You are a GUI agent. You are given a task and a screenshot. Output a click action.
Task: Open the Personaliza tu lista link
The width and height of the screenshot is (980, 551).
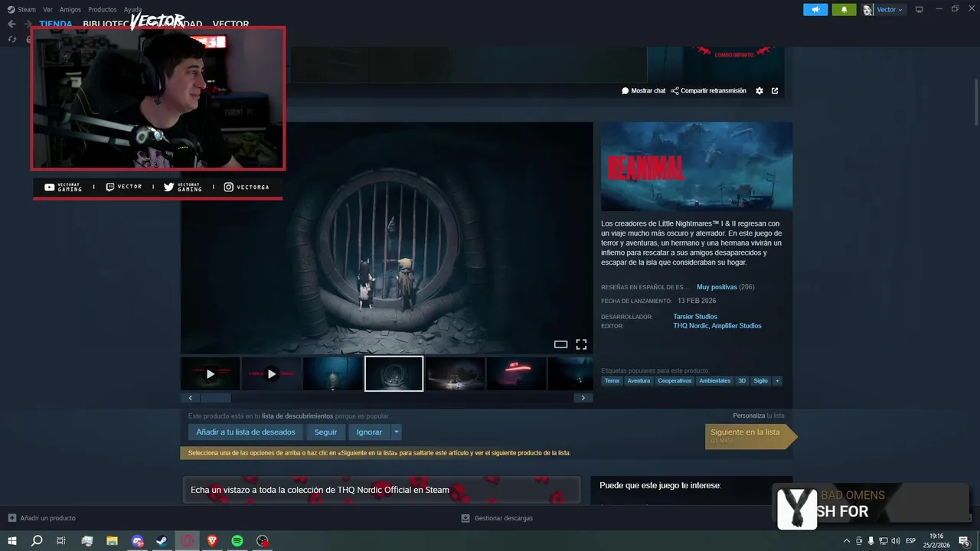point(759,416)
